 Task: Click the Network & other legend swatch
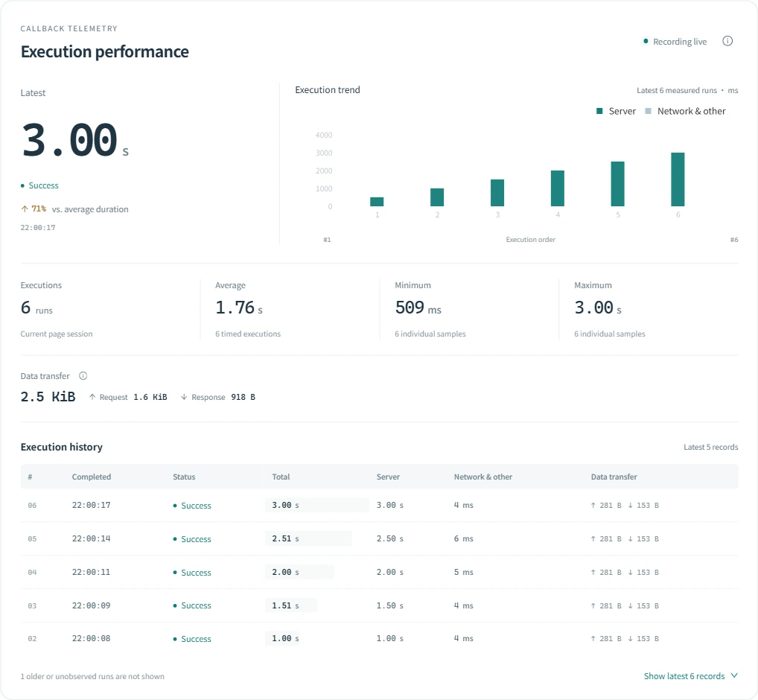[x=649, y=111]
